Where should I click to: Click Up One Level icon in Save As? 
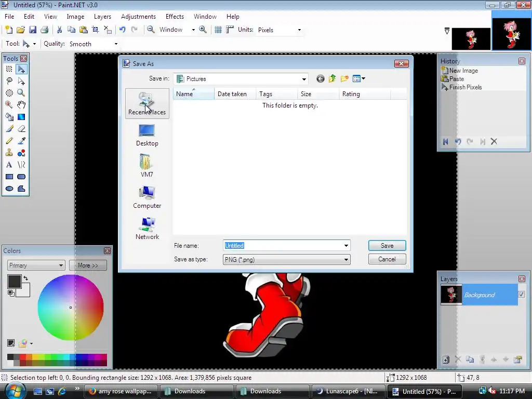coord(332,79)
